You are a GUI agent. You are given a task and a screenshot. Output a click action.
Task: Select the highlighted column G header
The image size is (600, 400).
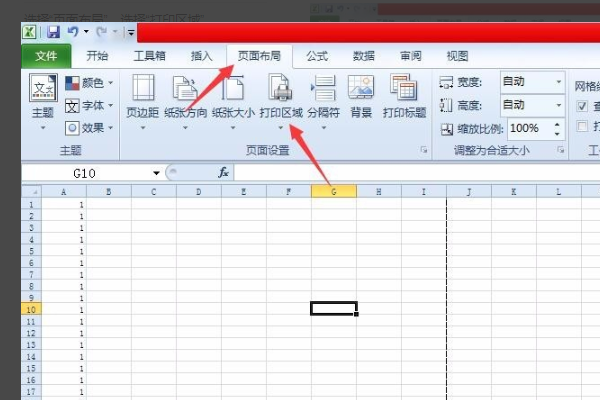[334, 191]
